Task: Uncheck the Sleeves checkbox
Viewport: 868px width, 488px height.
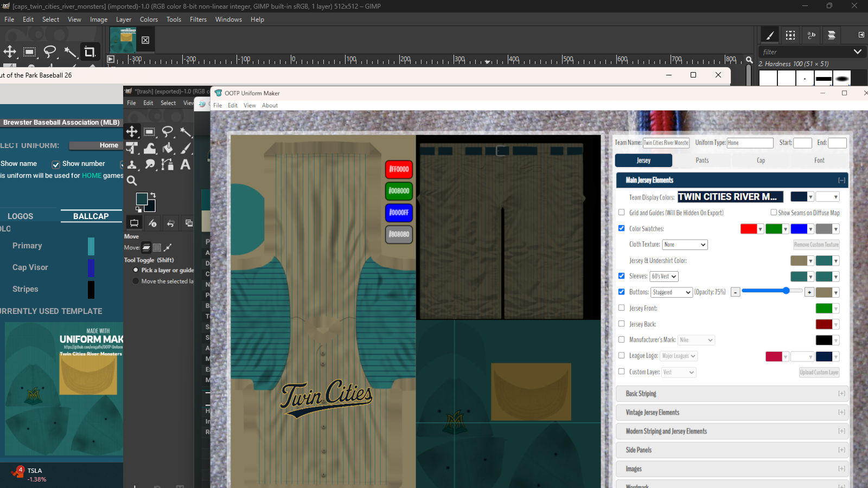Action: (x=622, y=276)
